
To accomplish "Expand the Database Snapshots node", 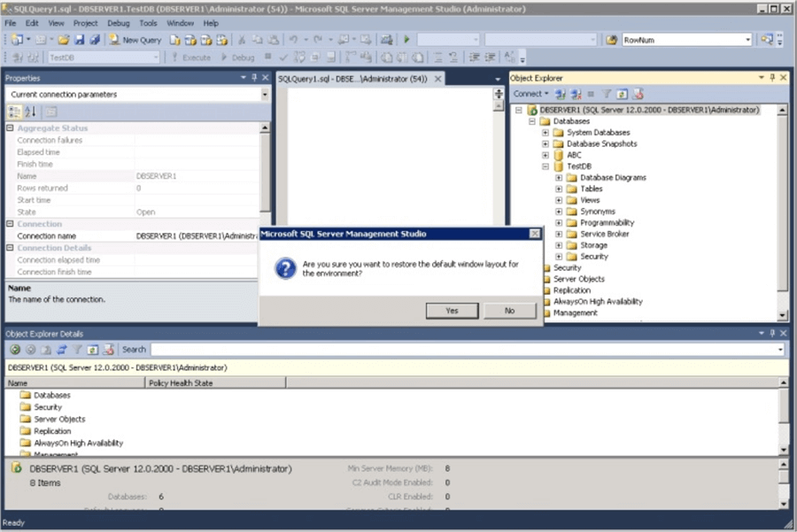I will pyautogui.click(x=546, y=143).
